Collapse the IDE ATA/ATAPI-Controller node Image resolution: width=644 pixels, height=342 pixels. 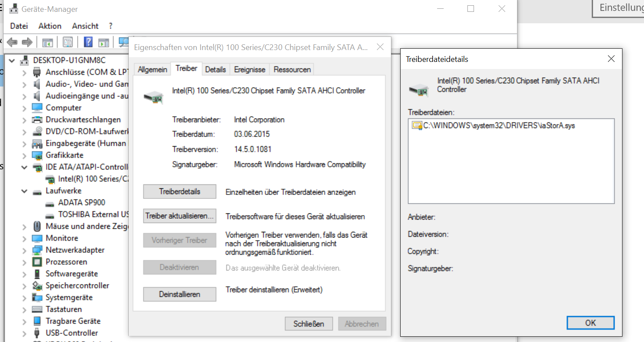25,167
